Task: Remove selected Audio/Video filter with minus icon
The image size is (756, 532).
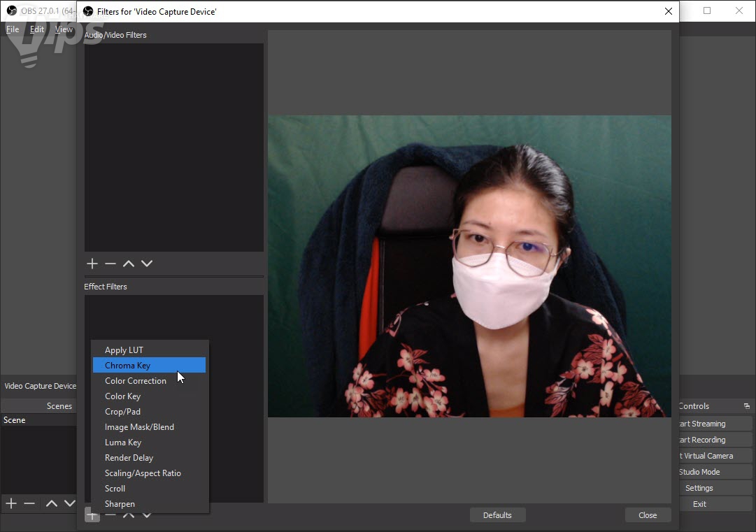Action: [110, 264]
